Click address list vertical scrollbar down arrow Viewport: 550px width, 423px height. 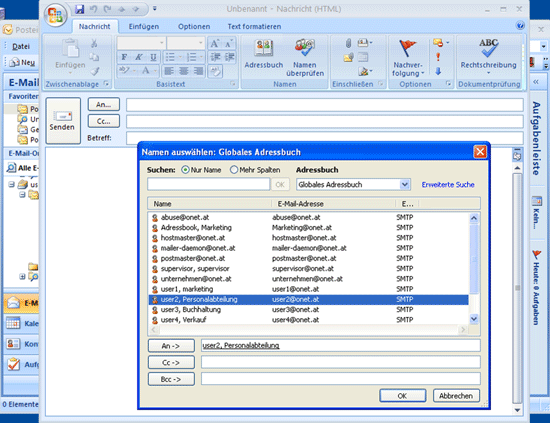click(474, 319)
